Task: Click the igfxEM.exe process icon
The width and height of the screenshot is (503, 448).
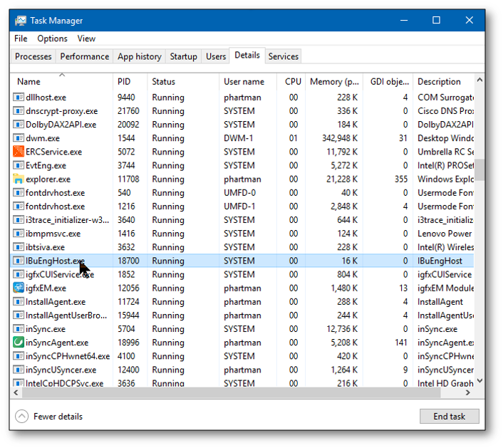Action: pyautogui.click(x=19, y=288)
